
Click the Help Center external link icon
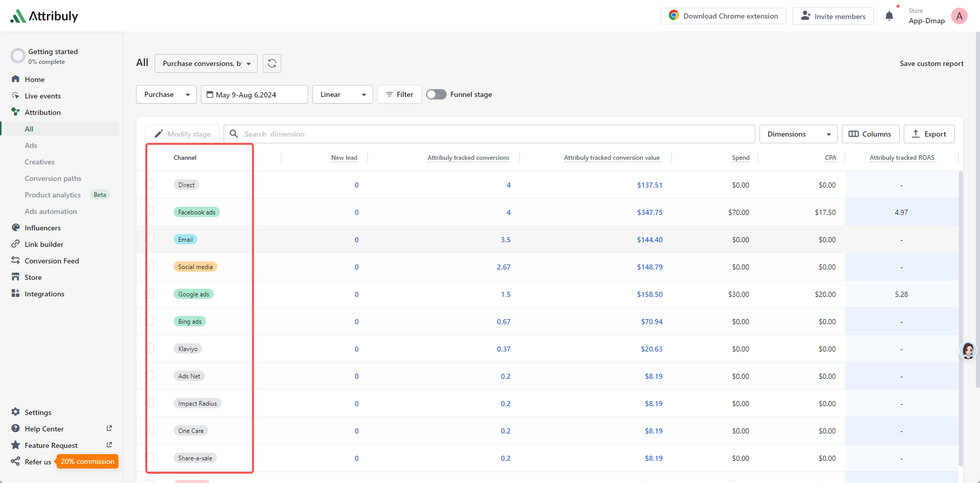pyautogui.click(x=109, y=428)
